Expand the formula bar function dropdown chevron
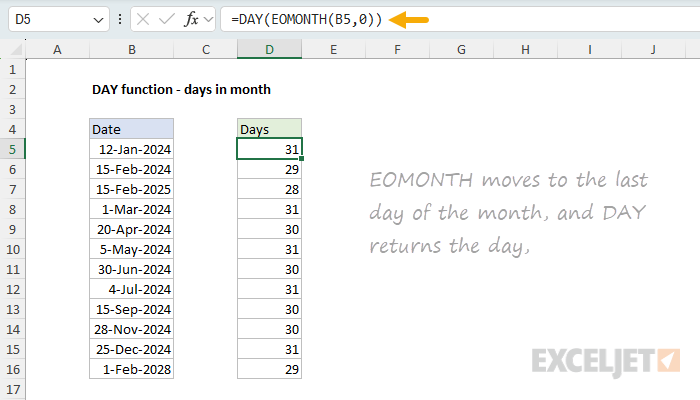700x400 pixels. point(208,20)
